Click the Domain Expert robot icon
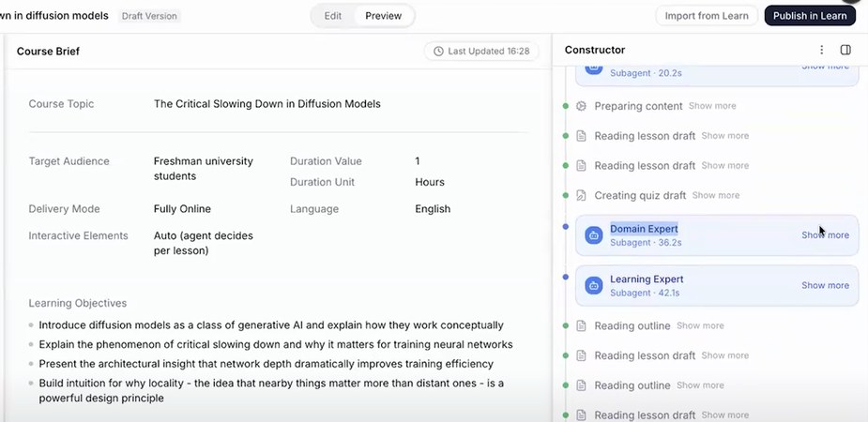The image size is (868, 422). pyautogui.click(x=593, y=235)
